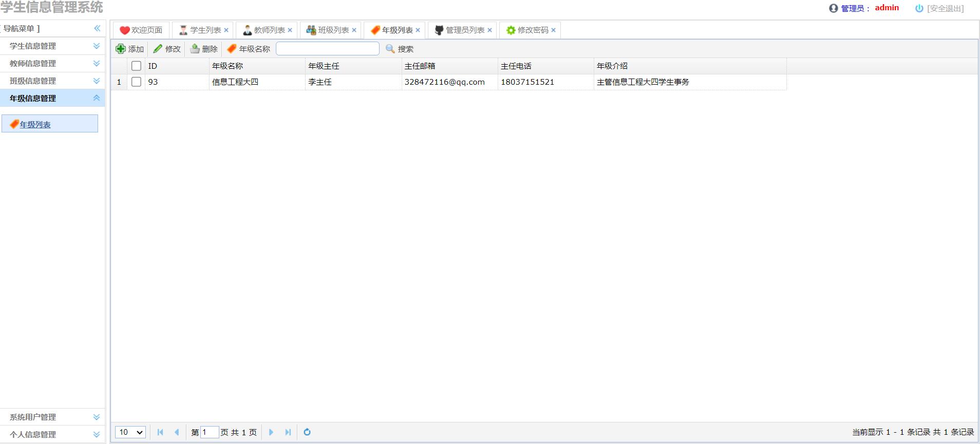Click the 年级介绍 column header
Viewport: 980px width, 444px height.
pos(690,66)
